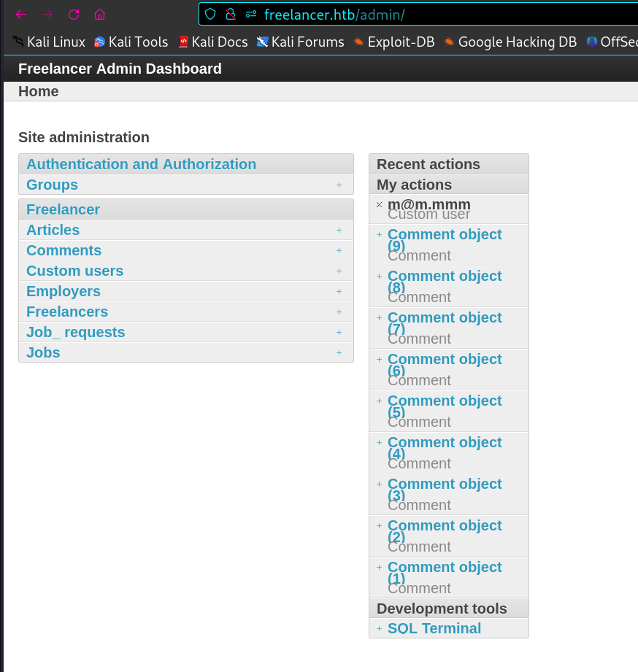Open SQL Terminal under Development tools
Screen dimensions: 638x672
point(434,628)
